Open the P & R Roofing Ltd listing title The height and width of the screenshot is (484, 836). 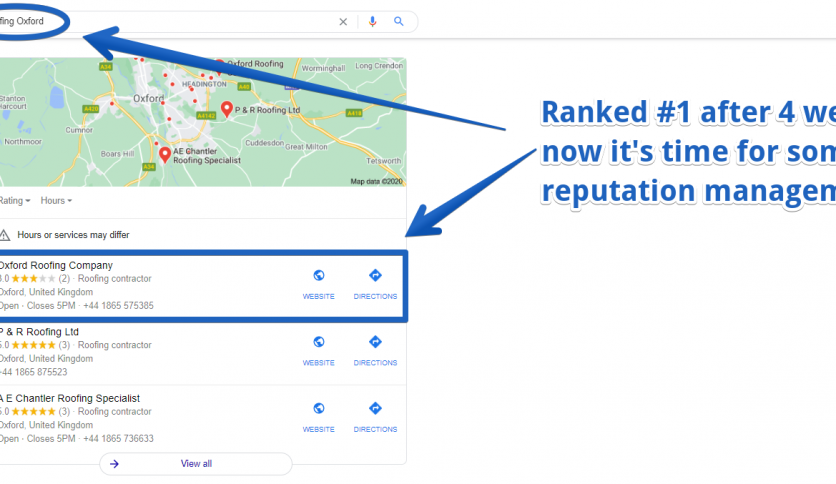tap(39, 332)
